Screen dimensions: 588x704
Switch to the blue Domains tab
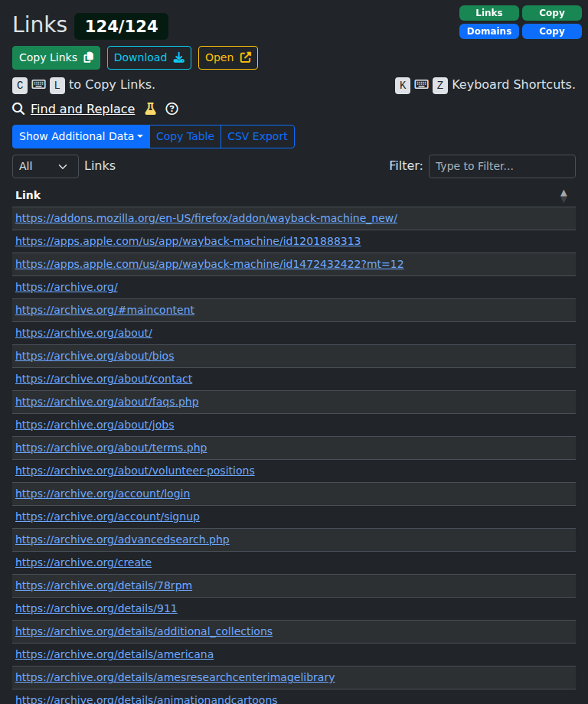click(x=488, y=31)
